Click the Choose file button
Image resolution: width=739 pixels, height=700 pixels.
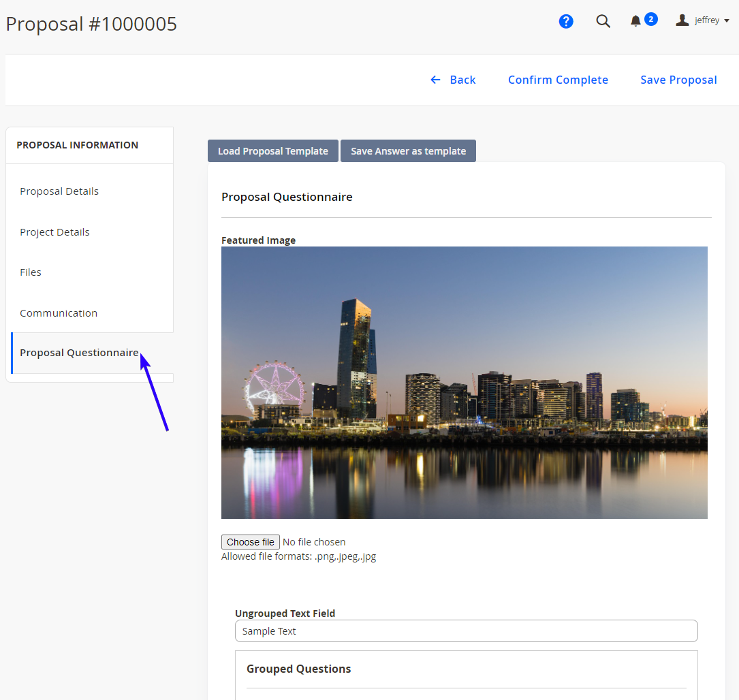pyautogui.click(x=250, y=542)
